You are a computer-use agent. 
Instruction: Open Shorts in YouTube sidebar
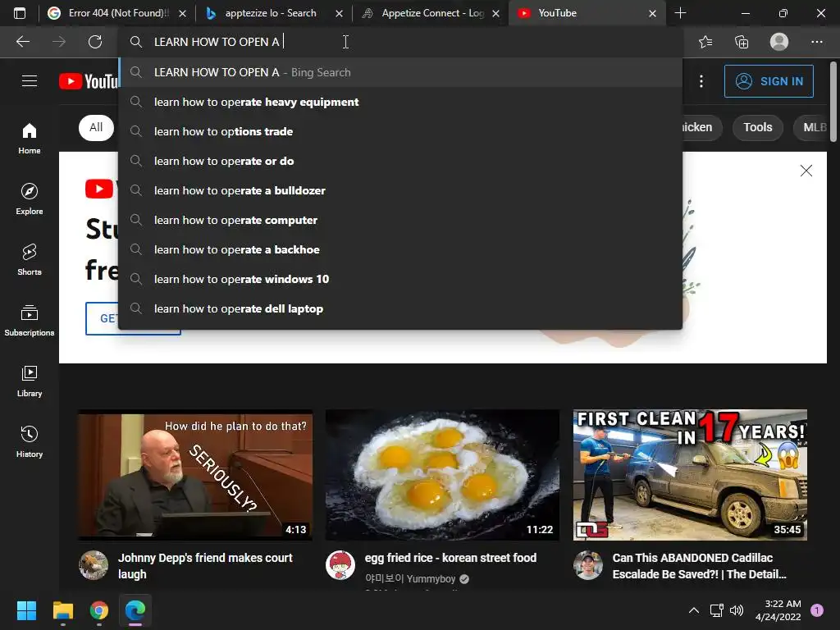pyautogui.click(x=30, y=259)
